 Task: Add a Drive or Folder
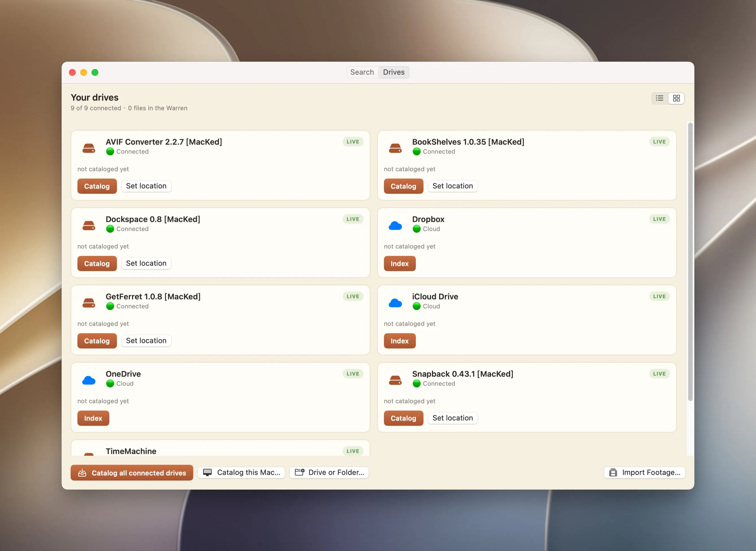(x=329, y=472)
